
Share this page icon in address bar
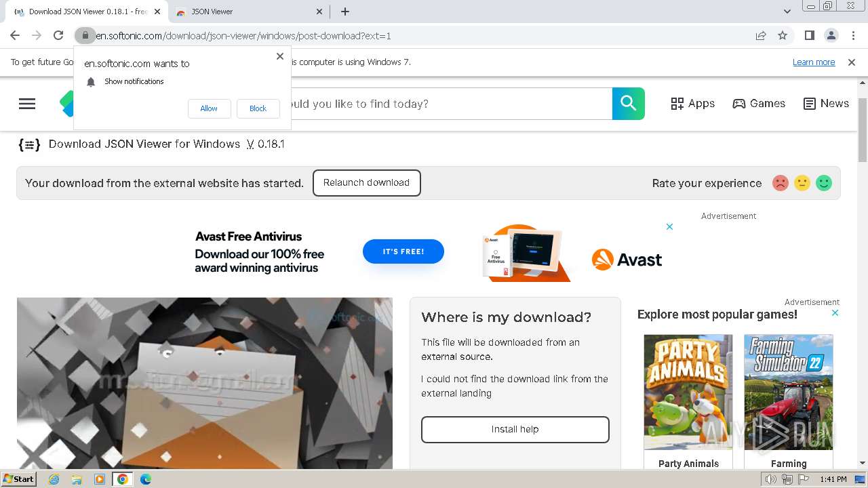[761, 35]
